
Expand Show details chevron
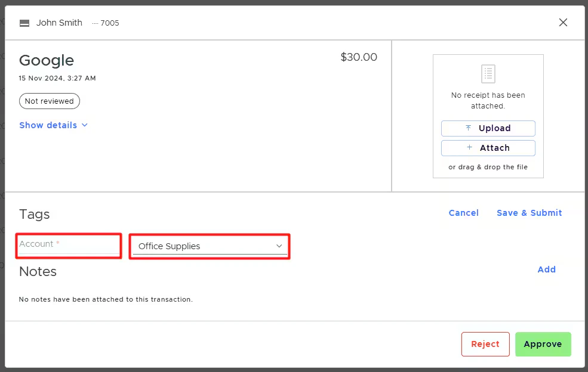coord(85,125)
